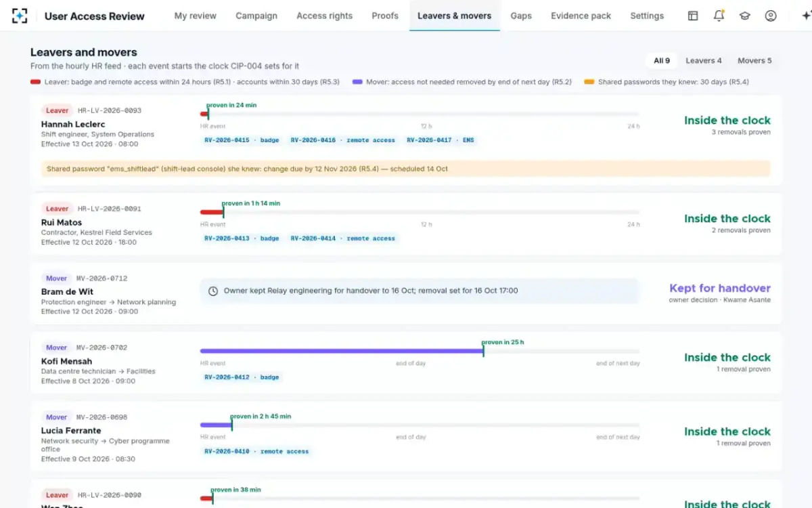Click event ID MV-2026-0698
This screenshot has height=508, width=812.
101,417
